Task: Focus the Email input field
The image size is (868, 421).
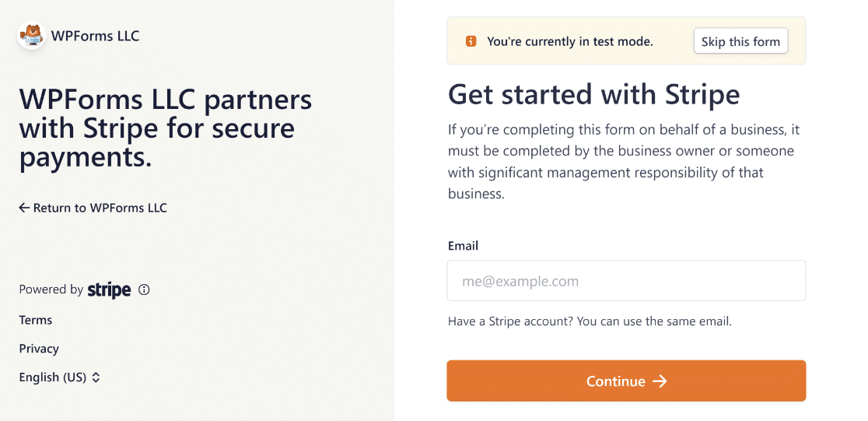Action: 626,281
